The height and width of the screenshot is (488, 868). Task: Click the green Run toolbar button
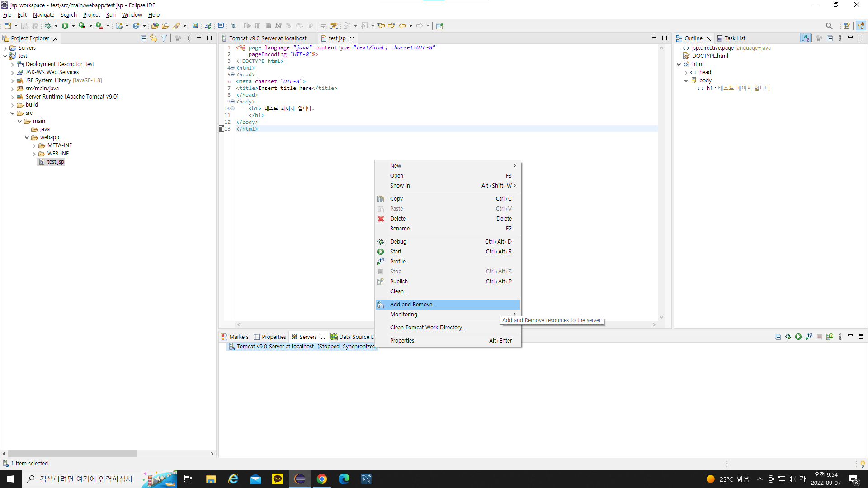pos(65,26)
